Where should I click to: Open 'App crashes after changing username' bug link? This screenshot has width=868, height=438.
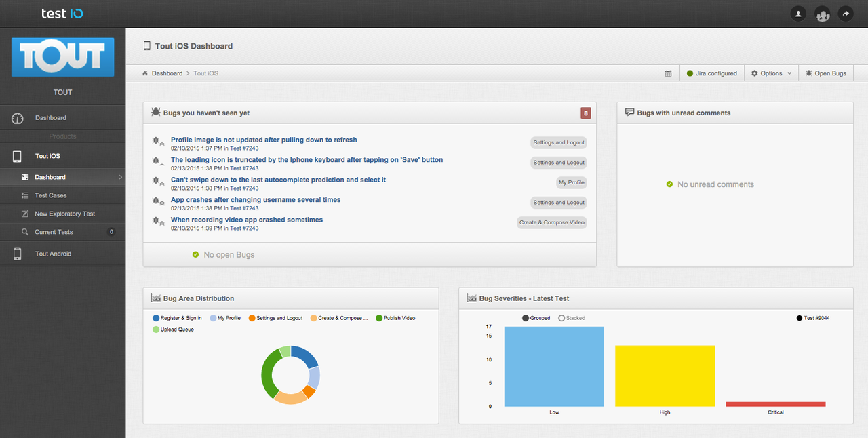click(x=256, y=200)
